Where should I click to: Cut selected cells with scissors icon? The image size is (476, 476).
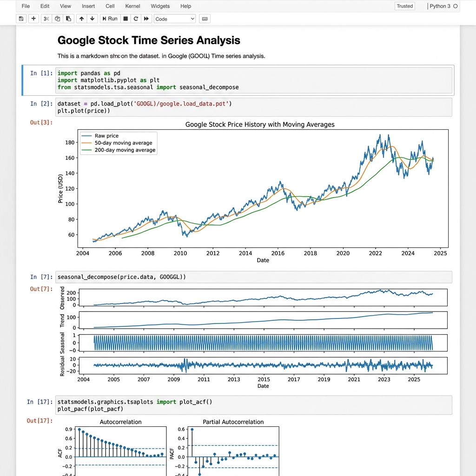[x=46, y=19]
